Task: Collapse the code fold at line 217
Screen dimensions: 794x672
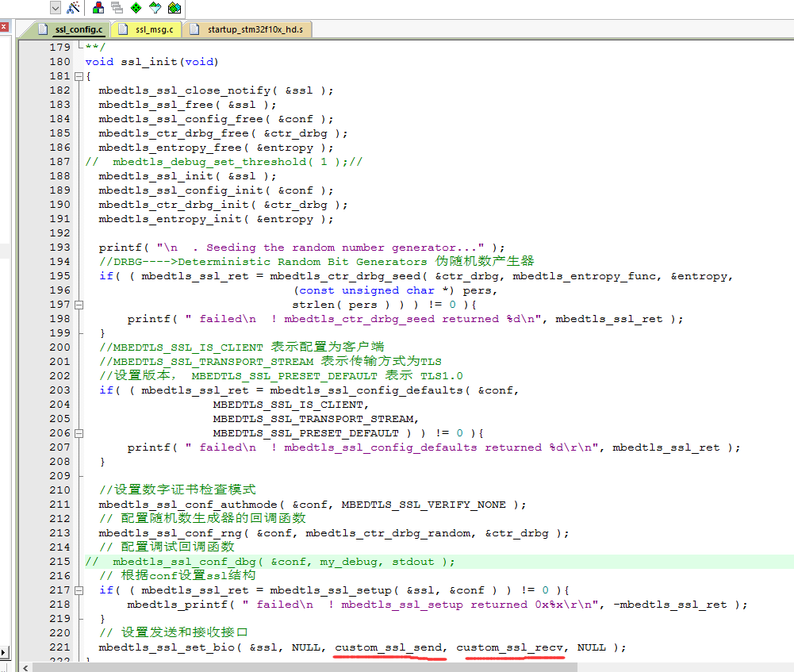Action: 79,590
